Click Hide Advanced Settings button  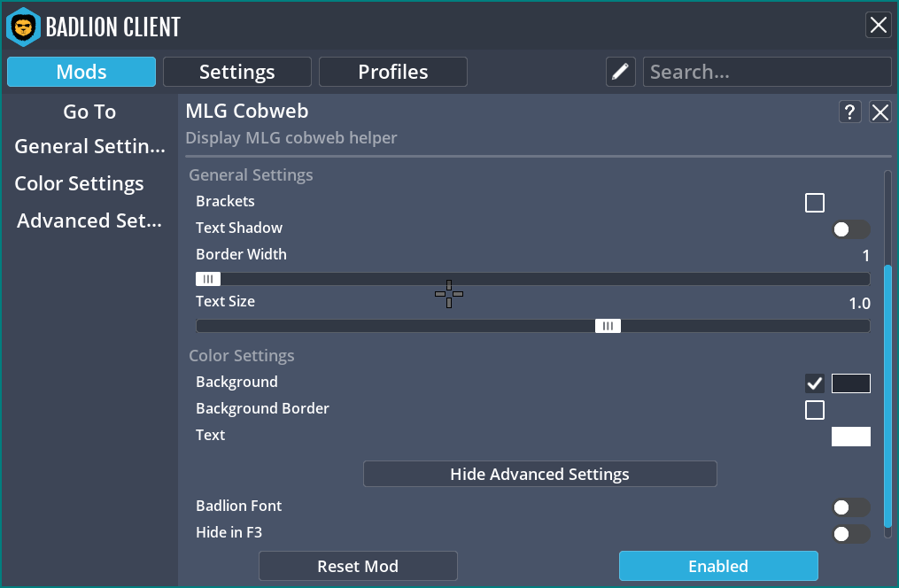540,474
